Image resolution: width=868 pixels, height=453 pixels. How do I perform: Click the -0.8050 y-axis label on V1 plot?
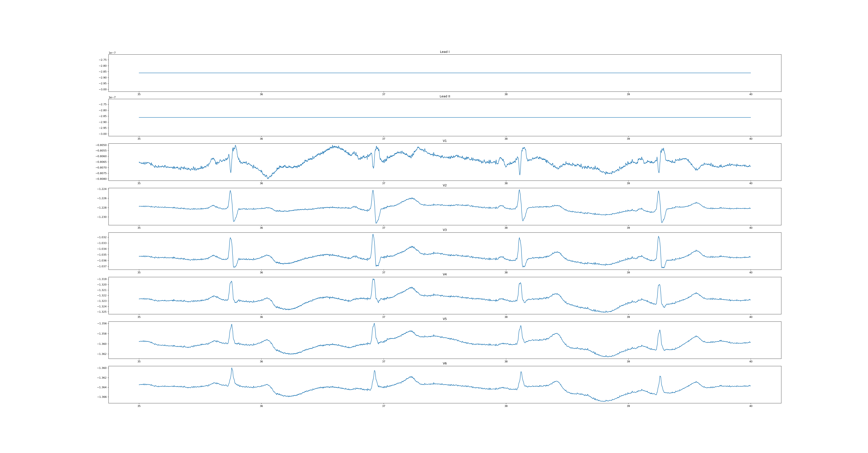(101, 145)
